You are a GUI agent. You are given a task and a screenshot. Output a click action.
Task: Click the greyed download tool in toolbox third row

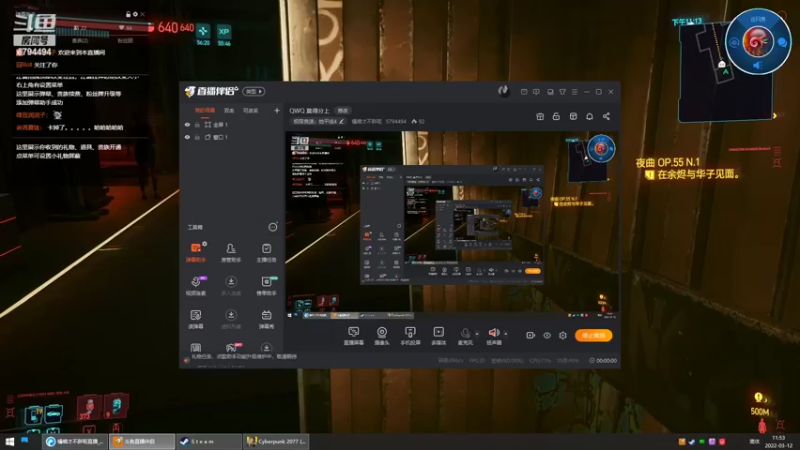coord(231,319)
